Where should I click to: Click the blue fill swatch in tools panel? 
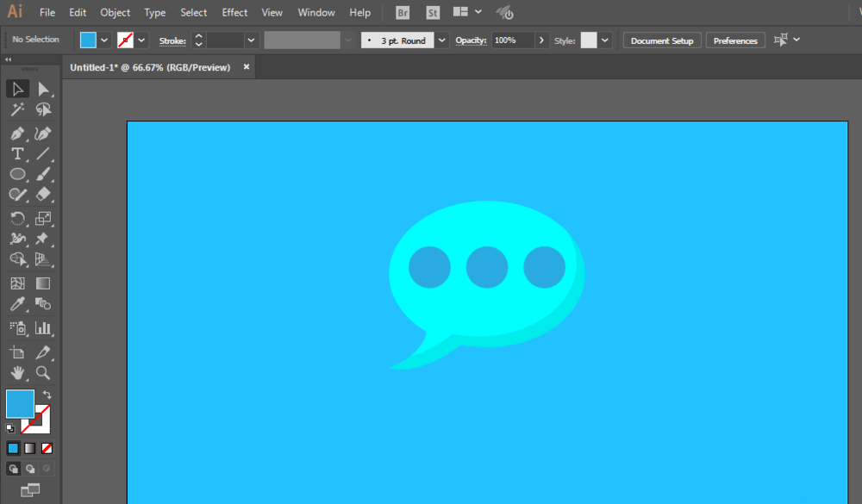click(21, 404)
